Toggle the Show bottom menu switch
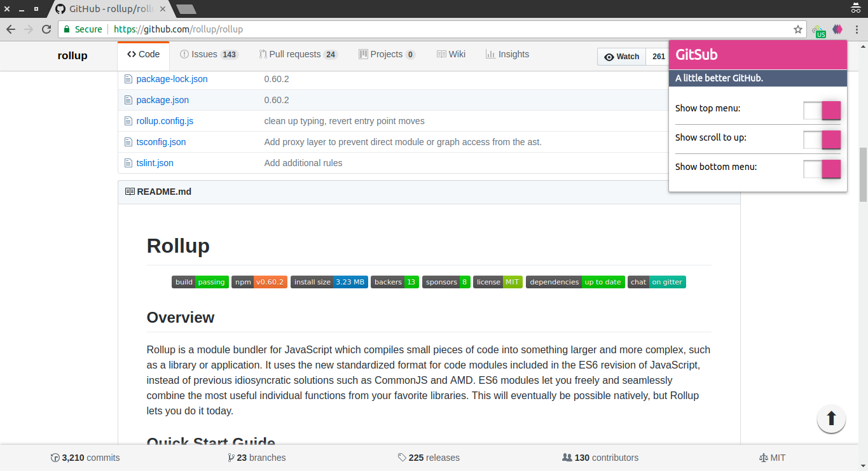 pyautogui.click(x=822, y=169)
